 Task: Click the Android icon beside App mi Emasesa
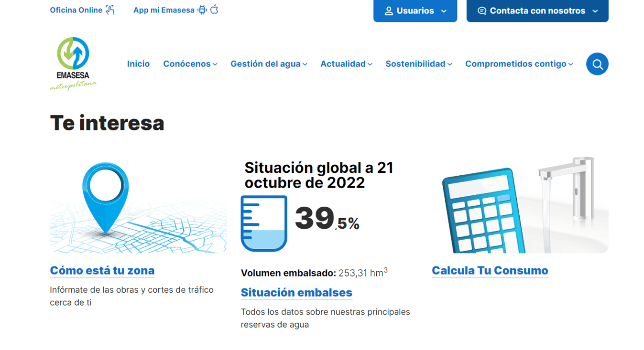[202, 10]
